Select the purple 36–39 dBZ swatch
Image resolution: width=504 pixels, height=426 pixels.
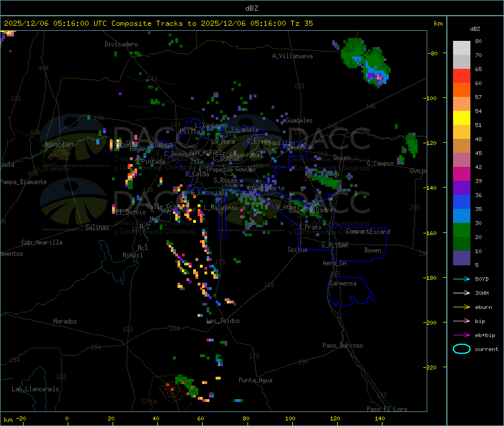click(461, 188)
